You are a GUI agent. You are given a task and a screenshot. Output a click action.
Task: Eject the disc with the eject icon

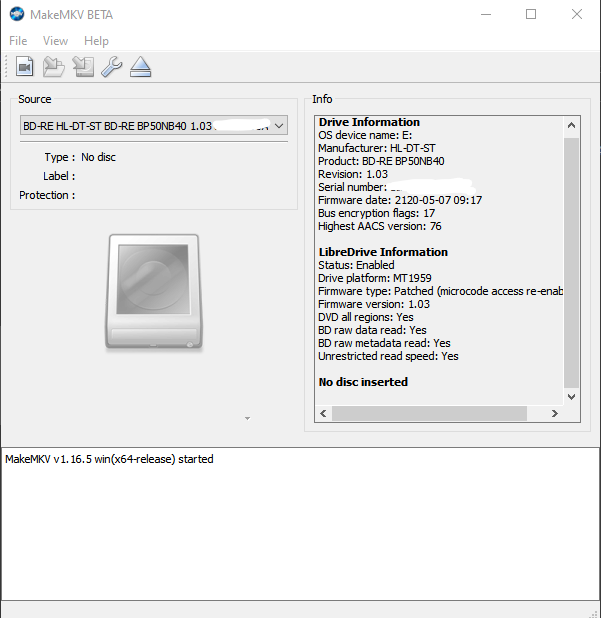(140, 68)
